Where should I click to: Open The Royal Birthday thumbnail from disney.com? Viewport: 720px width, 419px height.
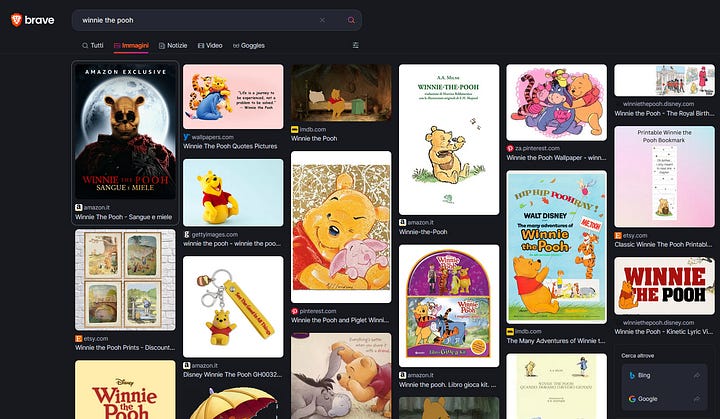click(664, 80)
